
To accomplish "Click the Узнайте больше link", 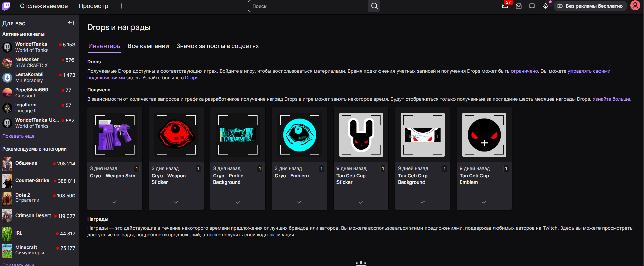I will (611, 99).
